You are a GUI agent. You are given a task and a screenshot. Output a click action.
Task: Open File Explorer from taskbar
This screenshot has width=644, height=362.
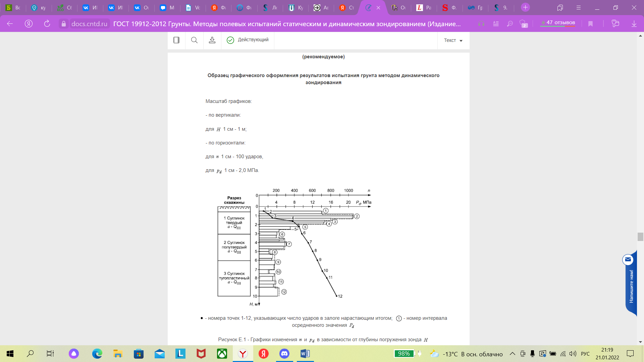[x=118, y=354]
